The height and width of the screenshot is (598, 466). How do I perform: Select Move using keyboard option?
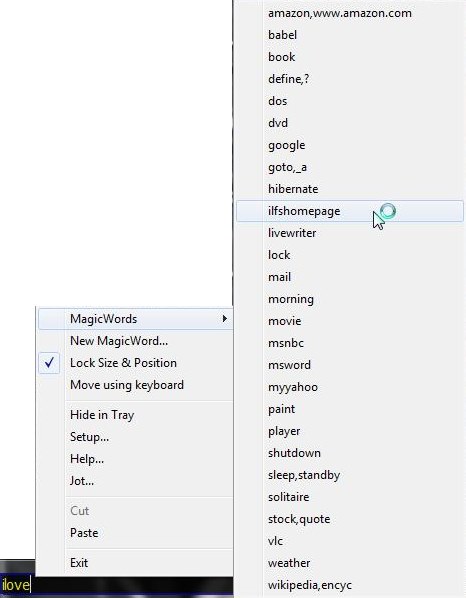coord(136,385)
